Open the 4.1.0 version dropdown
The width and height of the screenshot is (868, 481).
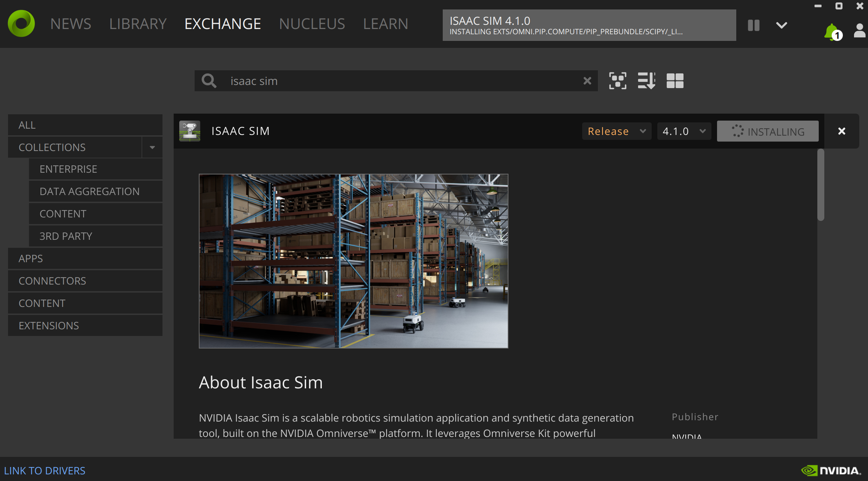tap(684, 131)
